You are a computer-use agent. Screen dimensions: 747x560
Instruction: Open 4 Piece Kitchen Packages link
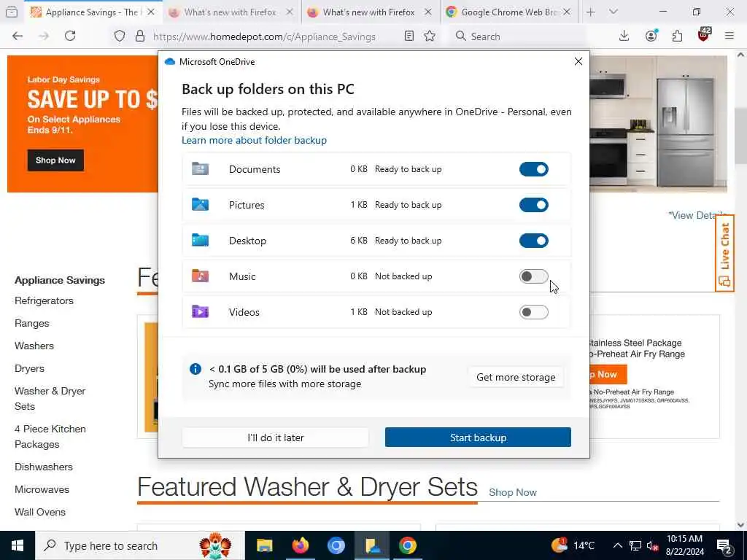(x=50, y=436)
